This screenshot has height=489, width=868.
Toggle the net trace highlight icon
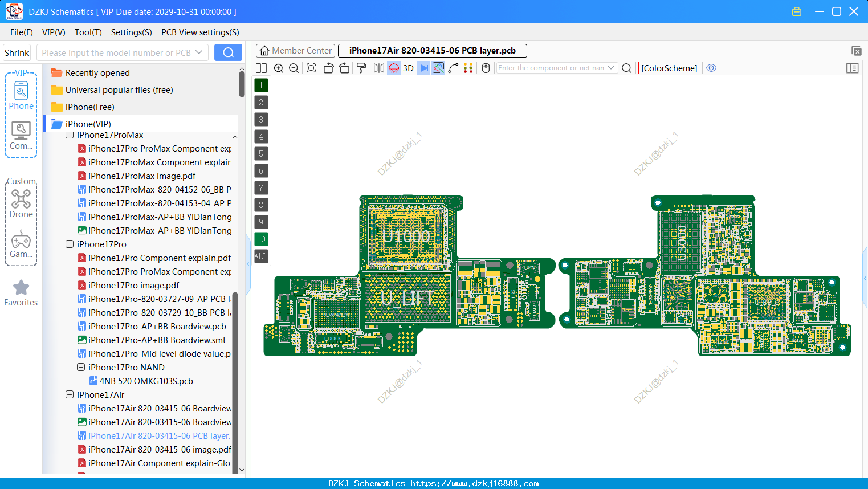tap(438, 68)
